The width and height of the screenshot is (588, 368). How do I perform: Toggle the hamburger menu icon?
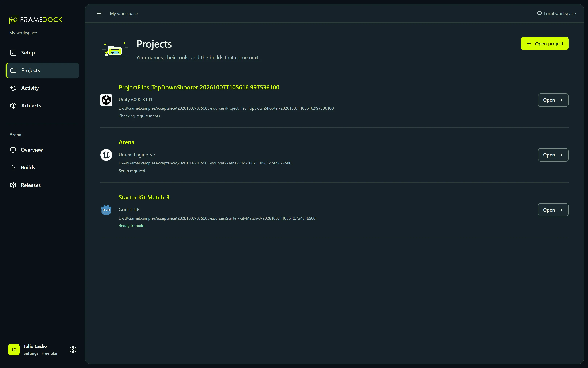click(x=99, y=13)
